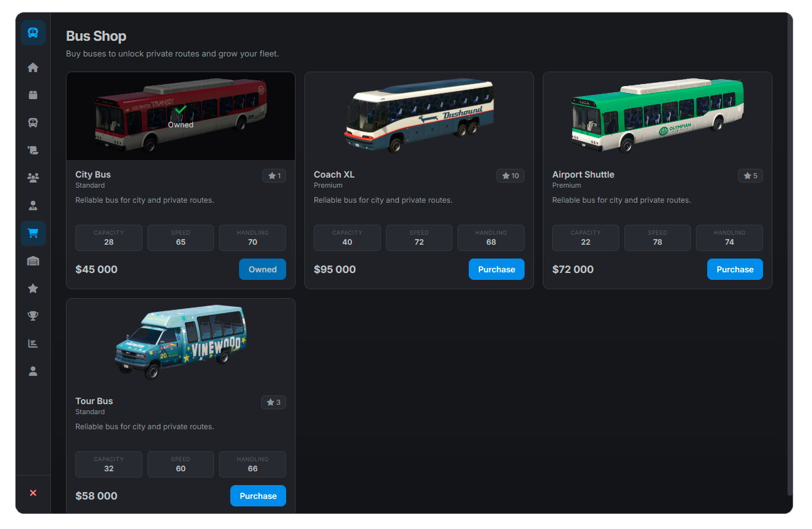Viewport: 812px width, 529px height.
Task: Click the "$72 000" price
Action: [573, 269]
